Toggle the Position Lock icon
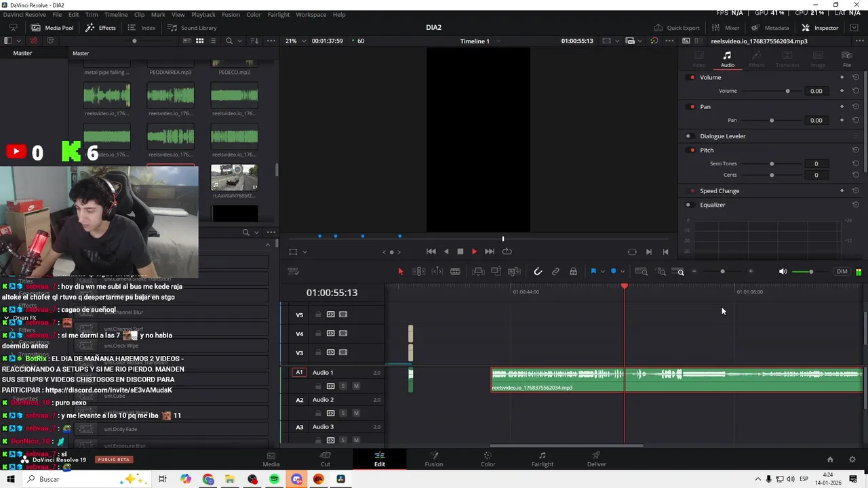The width and height of the screenshot is (868, 488). pyautogui.click(x=573, y=272)
